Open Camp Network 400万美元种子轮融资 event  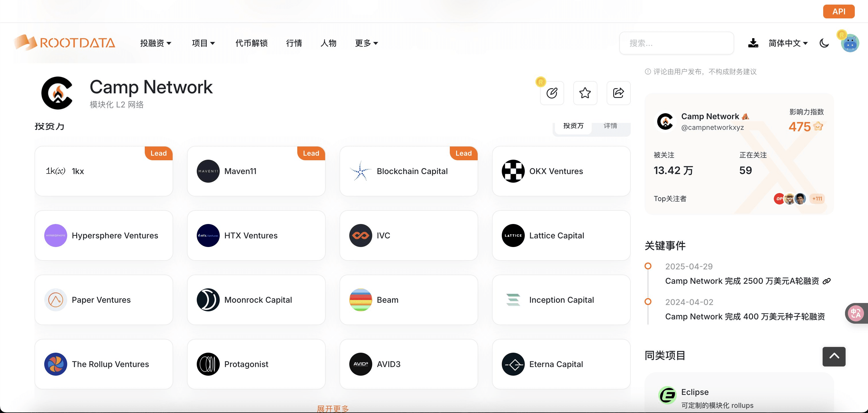click(x=745, y=317)
